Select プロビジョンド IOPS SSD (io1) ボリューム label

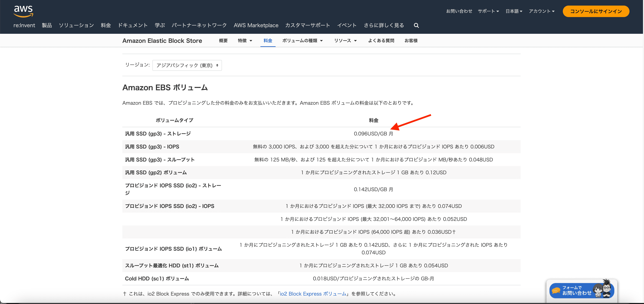click(x=173, y=249)
